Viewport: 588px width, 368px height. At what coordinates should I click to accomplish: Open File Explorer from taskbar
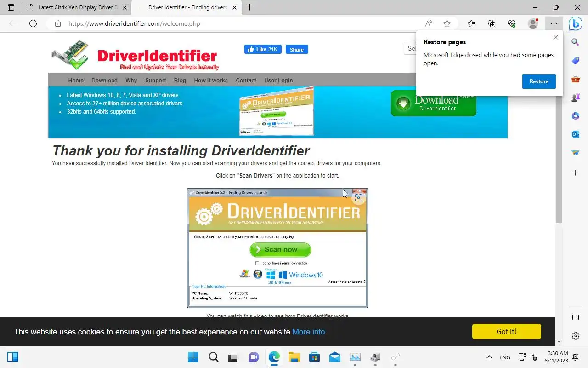(x=294, y=357)
